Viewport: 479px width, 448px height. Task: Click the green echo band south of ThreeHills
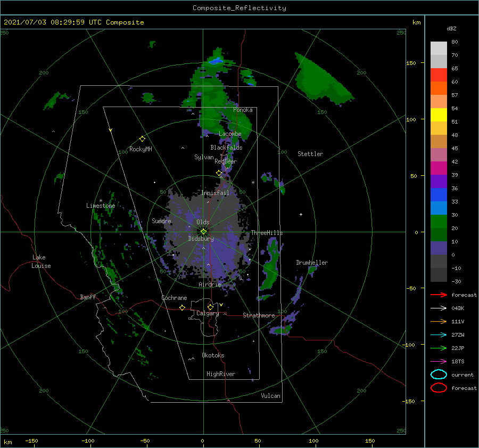[x=270, y=266]
